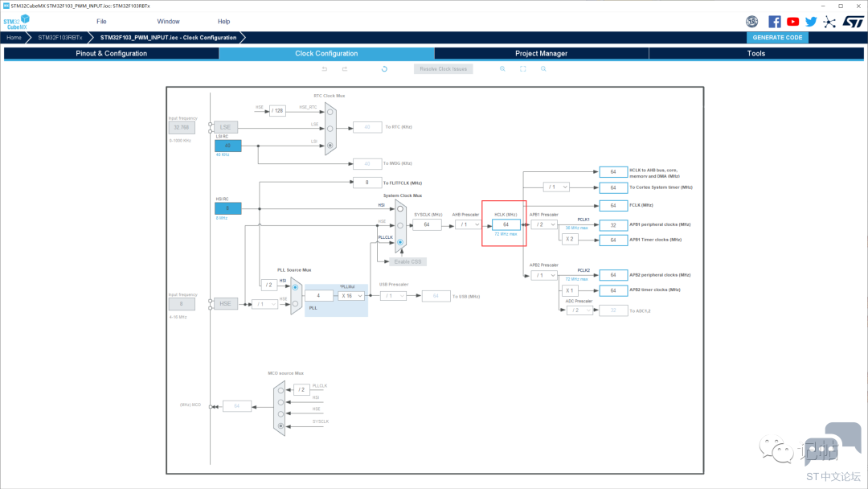Switch to Project Manager tab
868x489 pixels.
tap(542, 54)
